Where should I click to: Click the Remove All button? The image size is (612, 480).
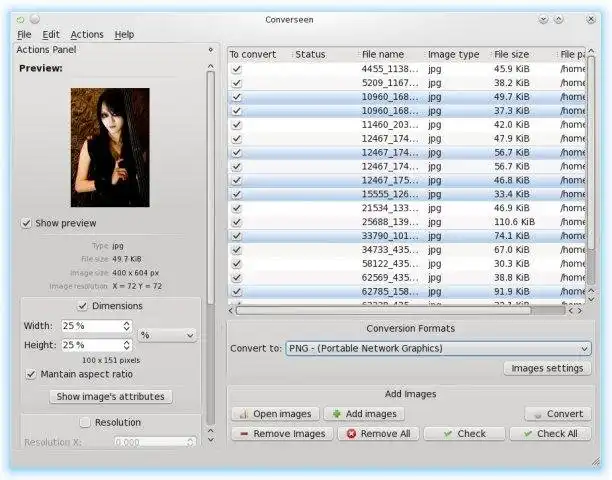pos(378,434)
